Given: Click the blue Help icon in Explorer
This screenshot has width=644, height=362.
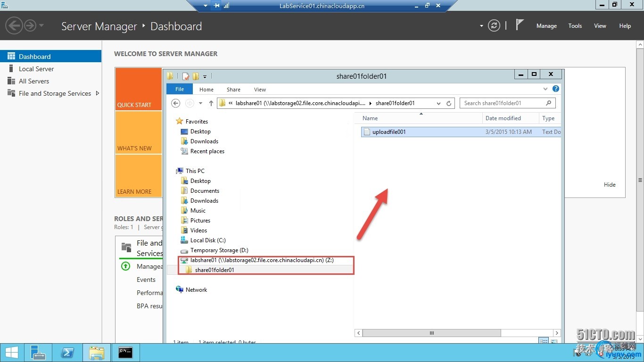Looking at the screenshot, I should pos(556,89).
